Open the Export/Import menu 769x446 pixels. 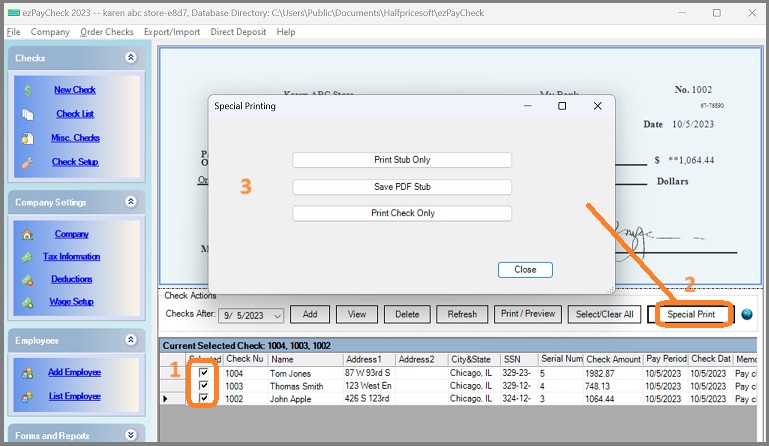tap(172, 32)
